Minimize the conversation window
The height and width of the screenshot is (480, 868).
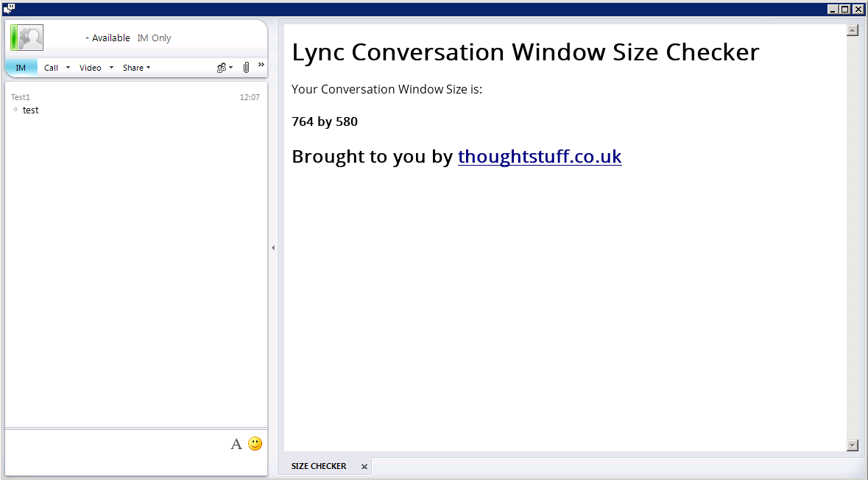pyautogui.click(x=833, y=9)
